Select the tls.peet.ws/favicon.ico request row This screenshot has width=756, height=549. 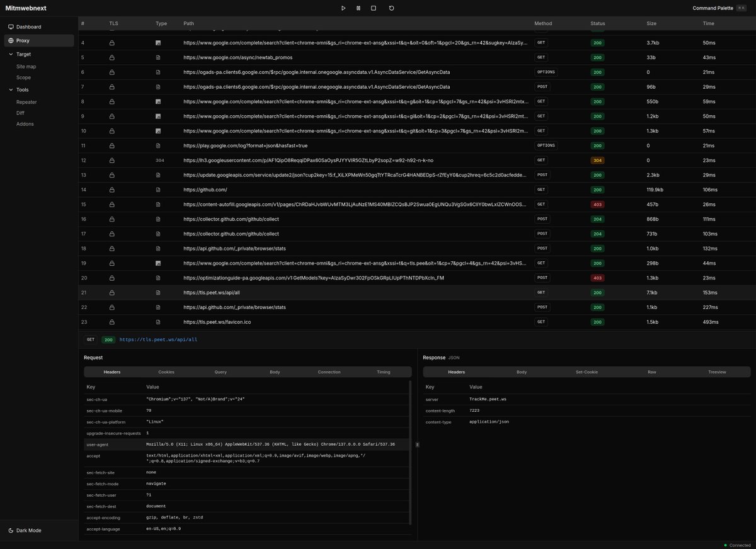[x=417, y=322]
